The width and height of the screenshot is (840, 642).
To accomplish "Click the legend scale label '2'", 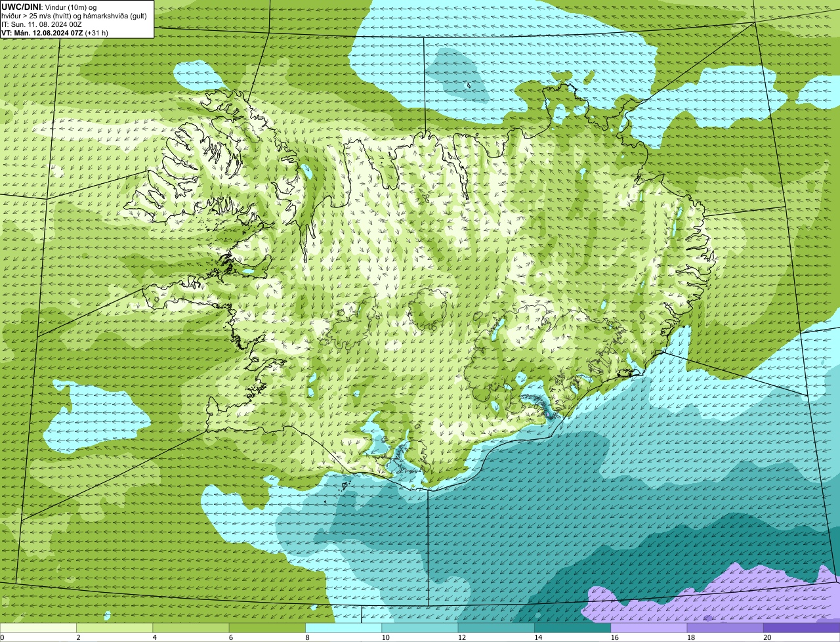I will tap(79, 637).
